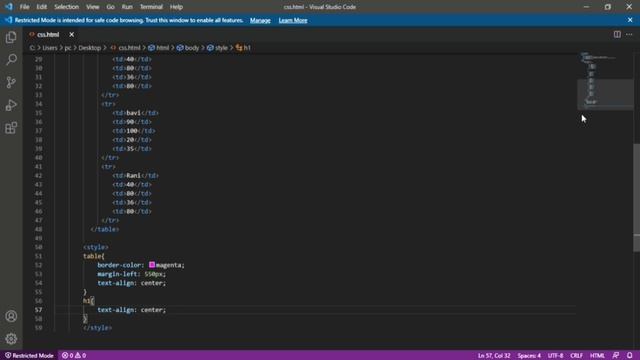Select the css.html tab
This screenshot has height=360, width=640.
tap(48, 35)
